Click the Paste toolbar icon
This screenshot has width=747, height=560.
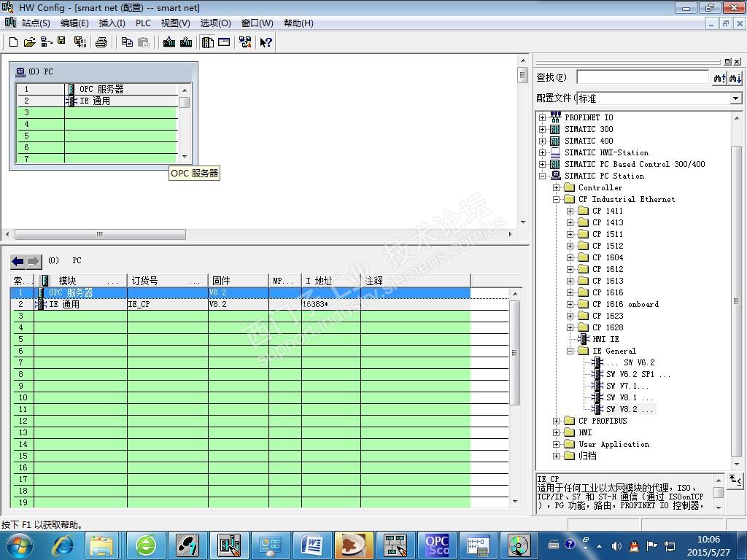coord(144,42)
